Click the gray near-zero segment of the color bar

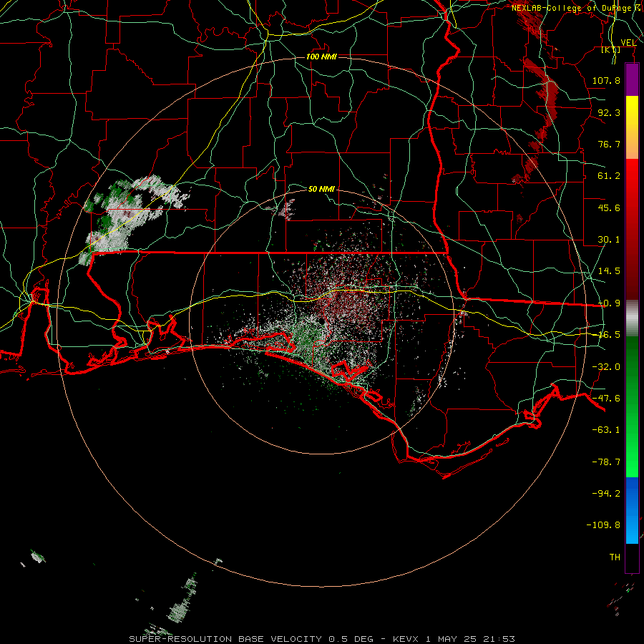(x=632, y=318)
